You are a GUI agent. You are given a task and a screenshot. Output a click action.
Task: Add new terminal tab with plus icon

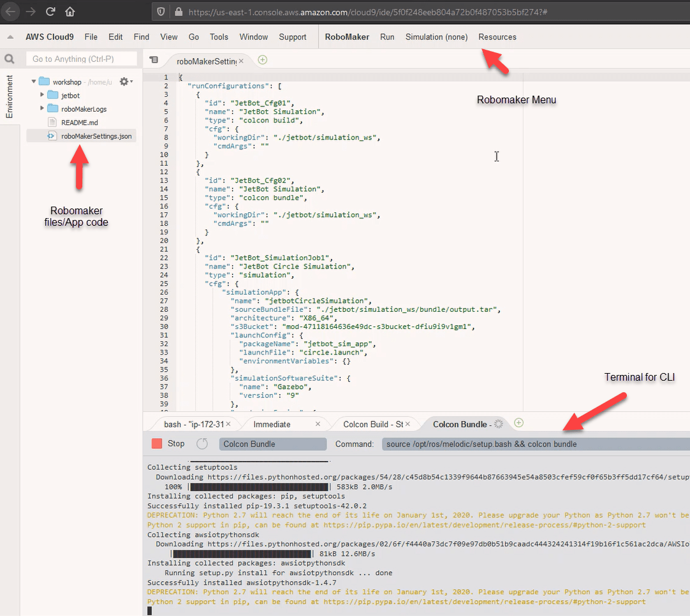(519, 423)
